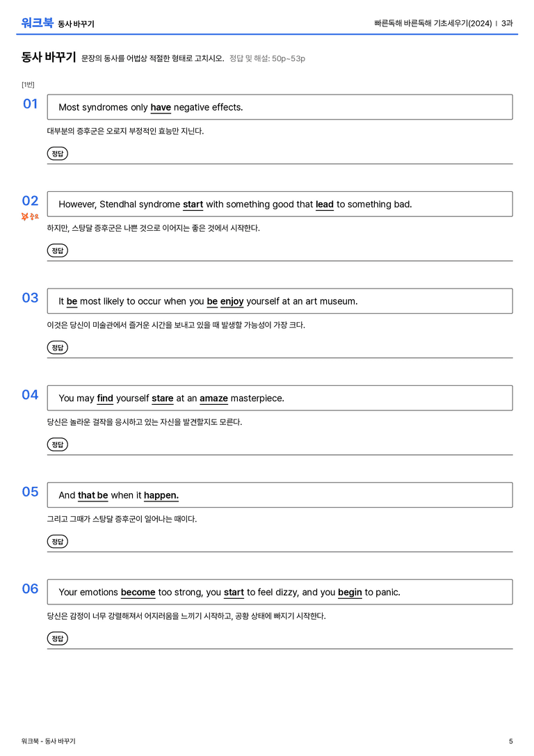Click the red 중요 star mark
534x756 pixels.
tap(30, 216)
